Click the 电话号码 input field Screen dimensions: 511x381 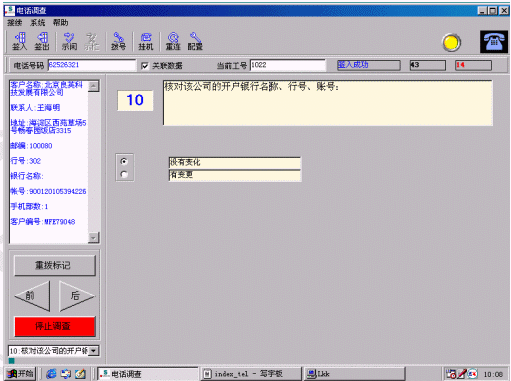tap(92, 65)
